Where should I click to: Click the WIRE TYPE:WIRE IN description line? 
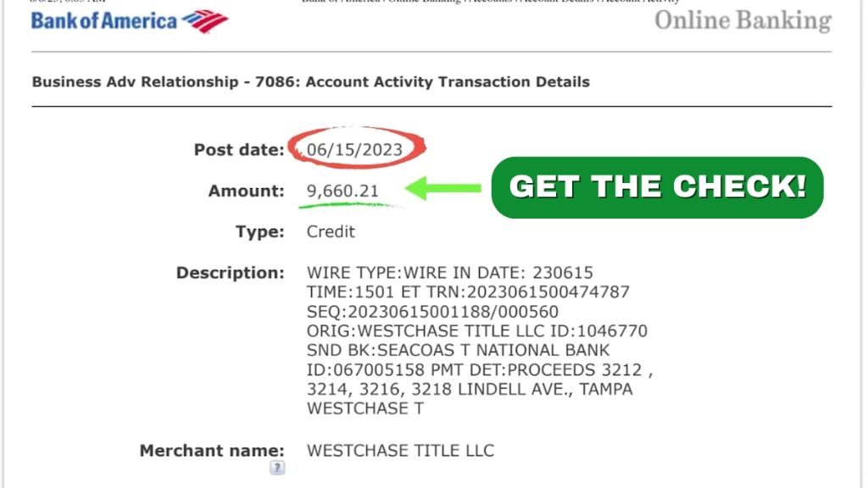(449, 273)
